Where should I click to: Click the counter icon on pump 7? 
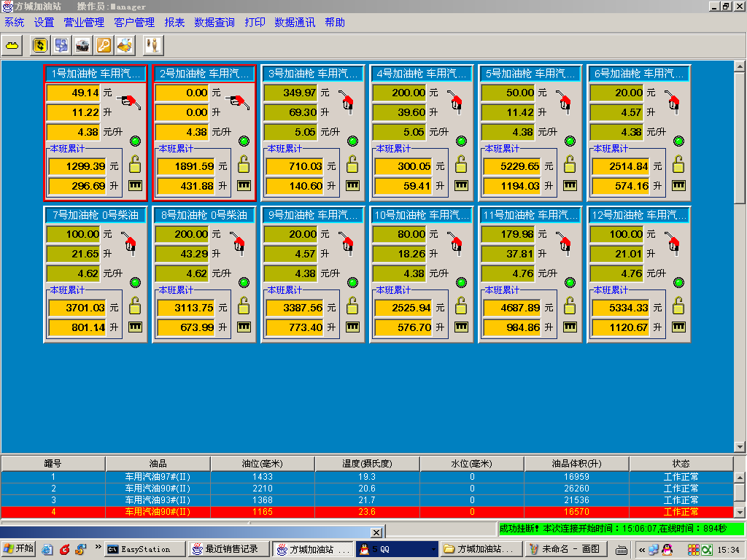(135, 327)
